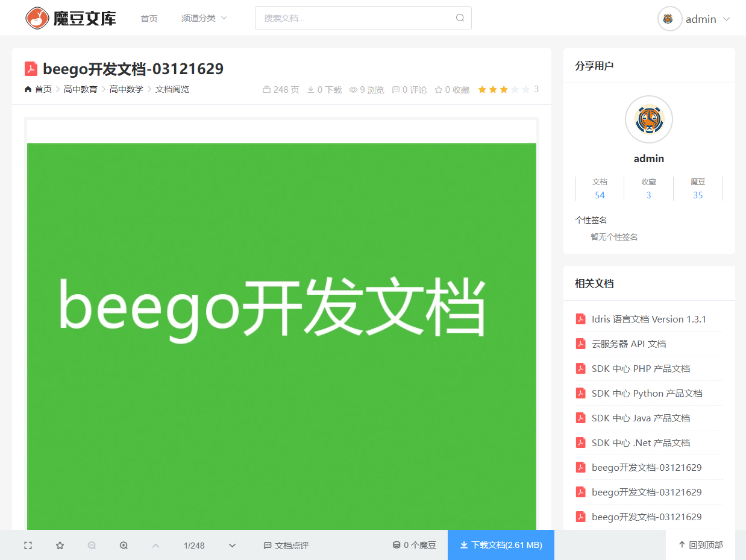Click the fullscreen icon in bottom toolbar

[28, 546]
